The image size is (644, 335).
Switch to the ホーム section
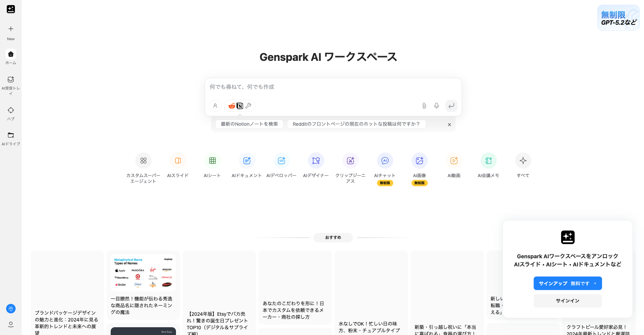(x=10, y=56)
